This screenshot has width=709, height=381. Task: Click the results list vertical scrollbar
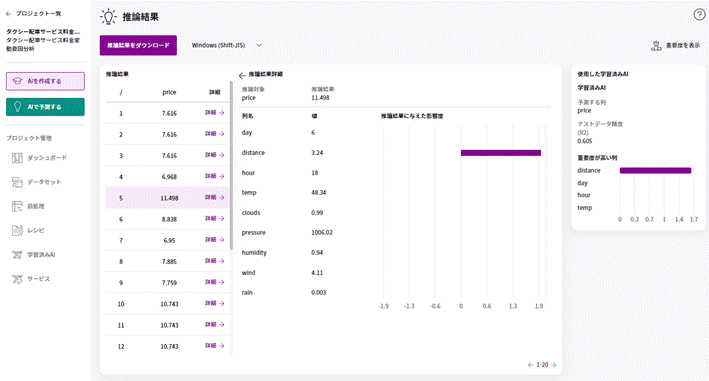click(231, 165)
